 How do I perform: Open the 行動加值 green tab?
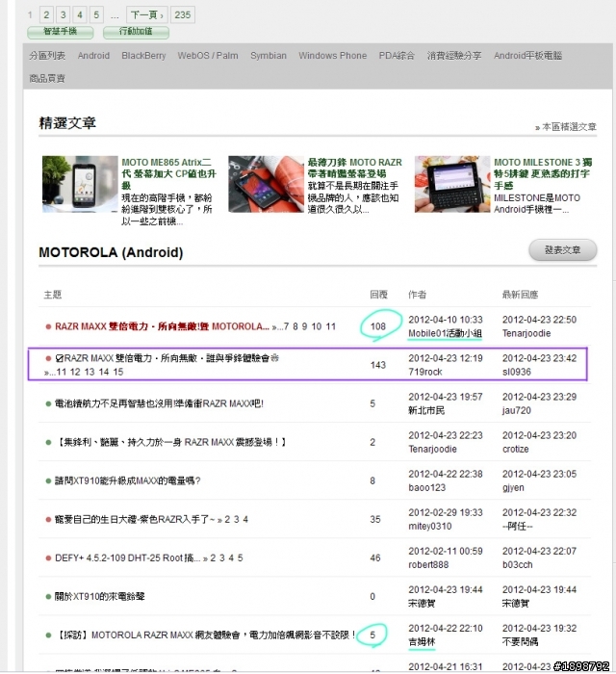click(136, 32)
